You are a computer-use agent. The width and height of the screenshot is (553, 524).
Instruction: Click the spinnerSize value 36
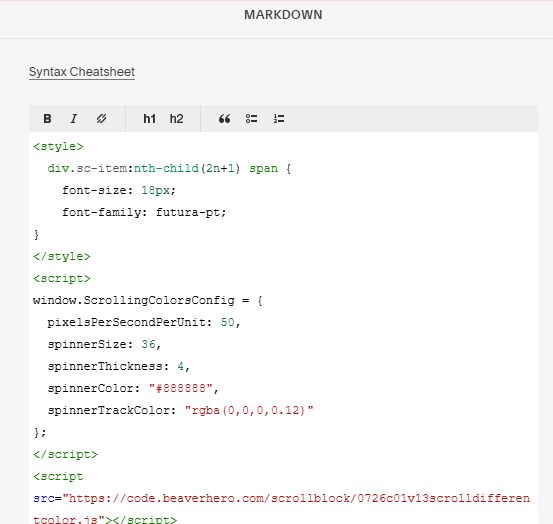[x=148, y=344]
